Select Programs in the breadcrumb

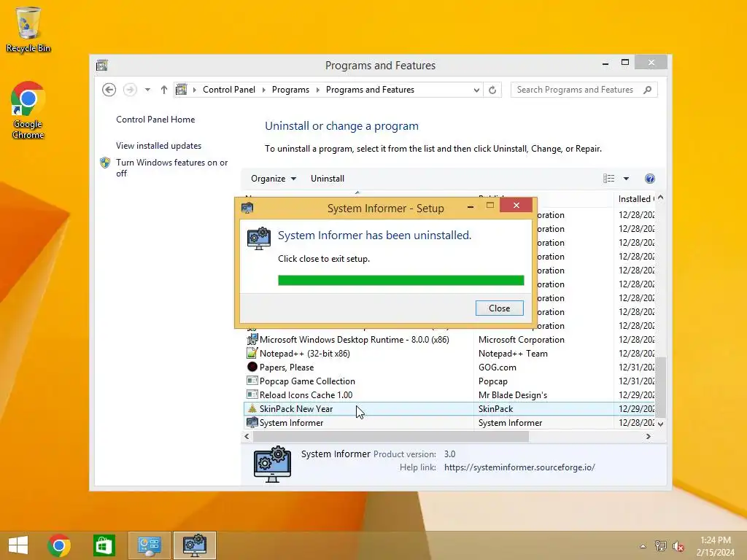(290, 90)
